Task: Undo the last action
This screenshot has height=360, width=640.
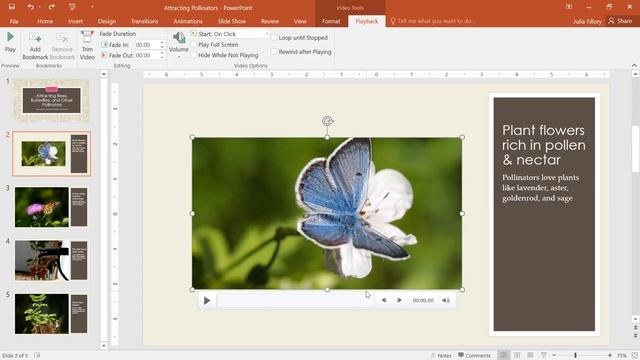Action: (30, 7)
